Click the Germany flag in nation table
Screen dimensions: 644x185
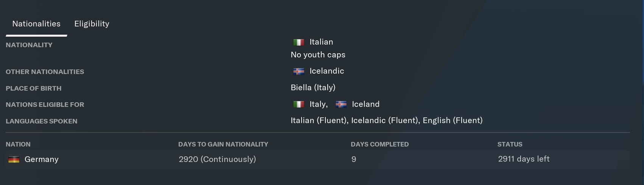(14, 160)
